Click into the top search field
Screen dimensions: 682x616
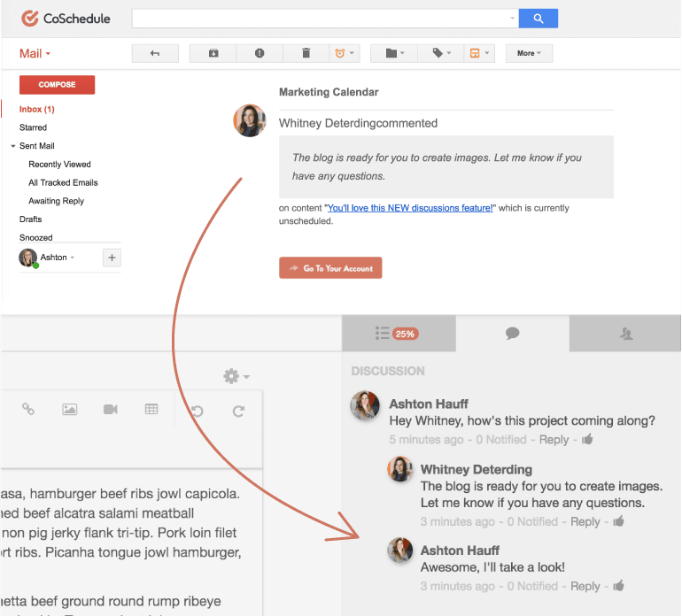click(323, 18)
